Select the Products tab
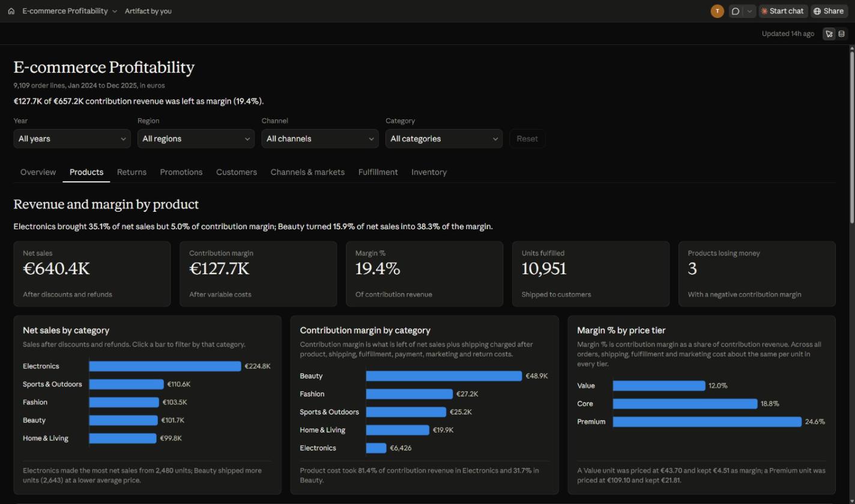The image size is (855, 504). (x=86, y=172)
